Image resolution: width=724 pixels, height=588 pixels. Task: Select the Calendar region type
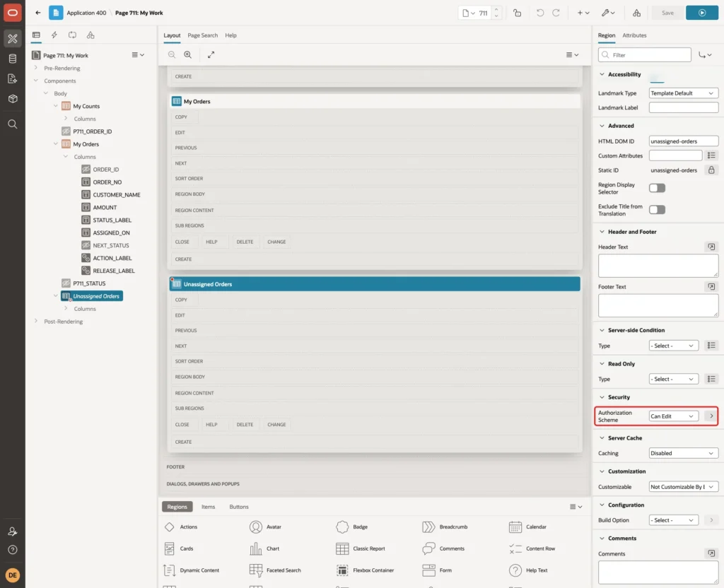pyautogui.click(x=528, y=527)
